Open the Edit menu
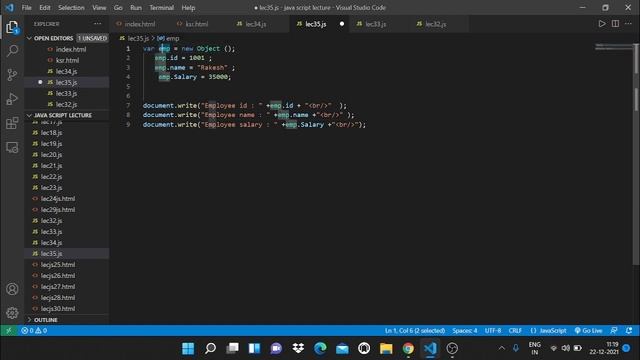This screenshot has width=640, height=360. point(44,7)
